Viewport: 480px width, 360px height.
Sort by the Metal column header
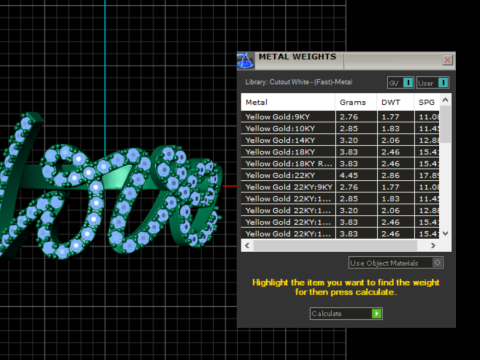(288, 102)
